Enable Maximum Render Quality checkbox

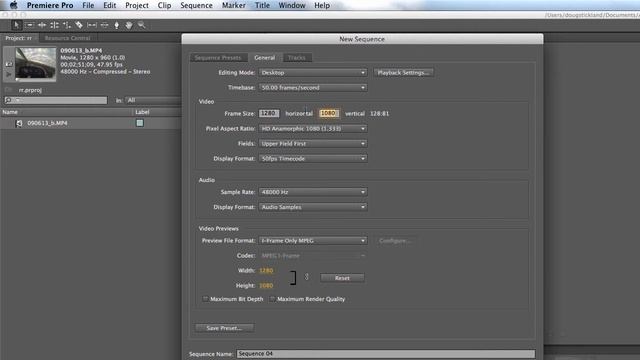272,299
